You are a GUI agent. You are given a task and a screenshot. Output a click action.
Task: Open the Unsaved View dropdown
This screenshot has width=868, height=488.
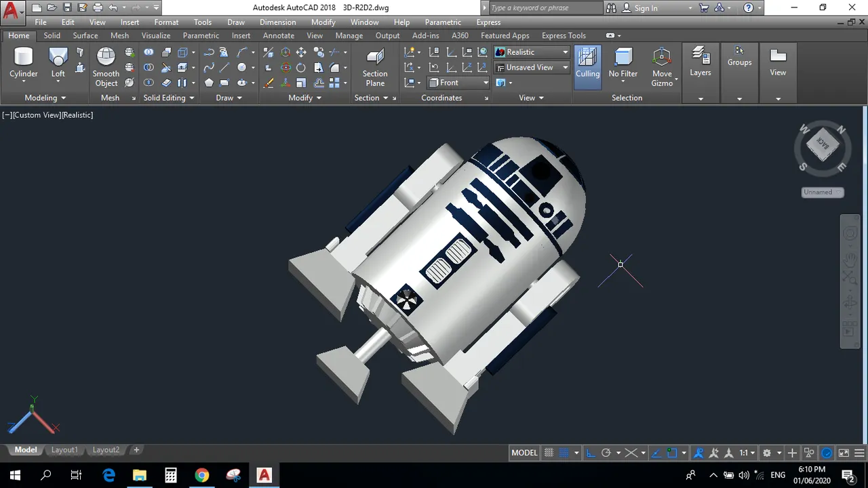[532, 67]
